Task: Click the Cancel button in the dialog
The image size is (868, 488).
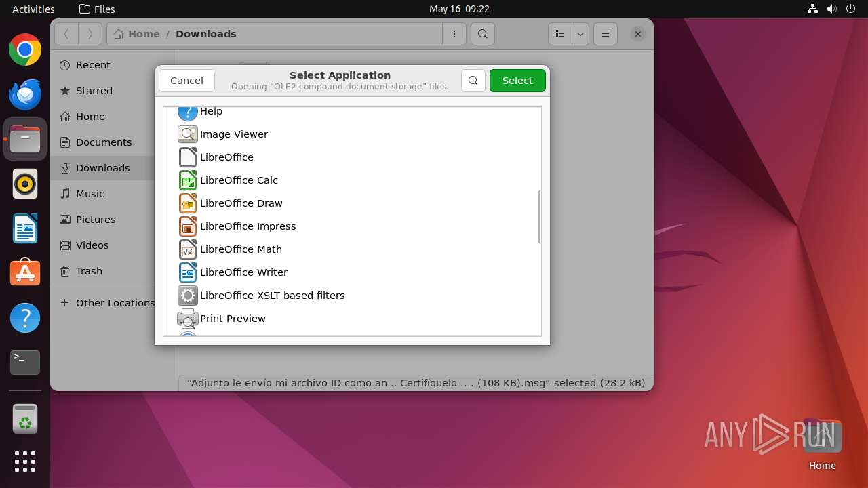Action: pos(186,81)
